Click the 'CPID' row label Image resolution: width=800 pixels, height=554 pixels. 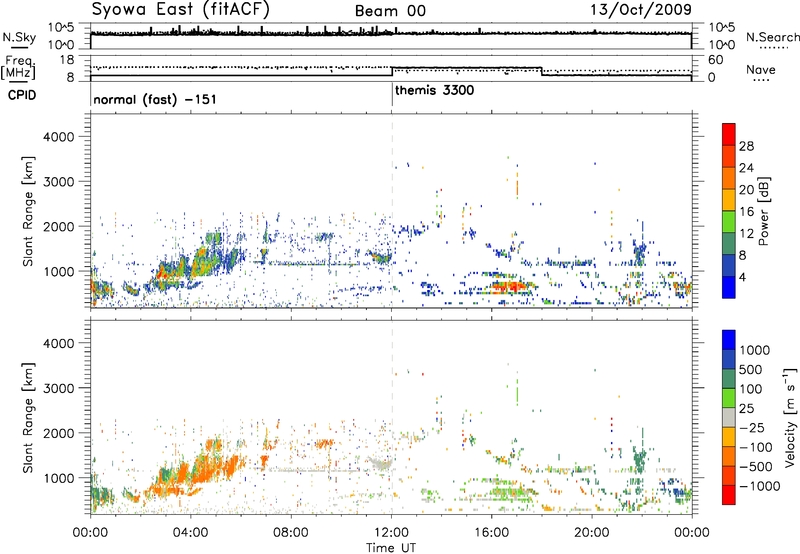[x=22, y=95]
